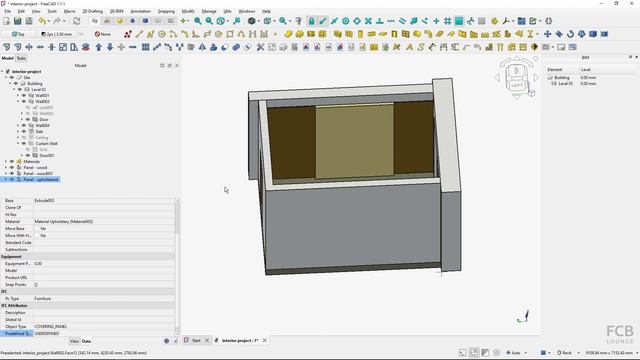Image resolution: width=640 pixels, height=360 pixels.
Task: Click the BIM Window tool icon
Action: (x=405, y=34)
